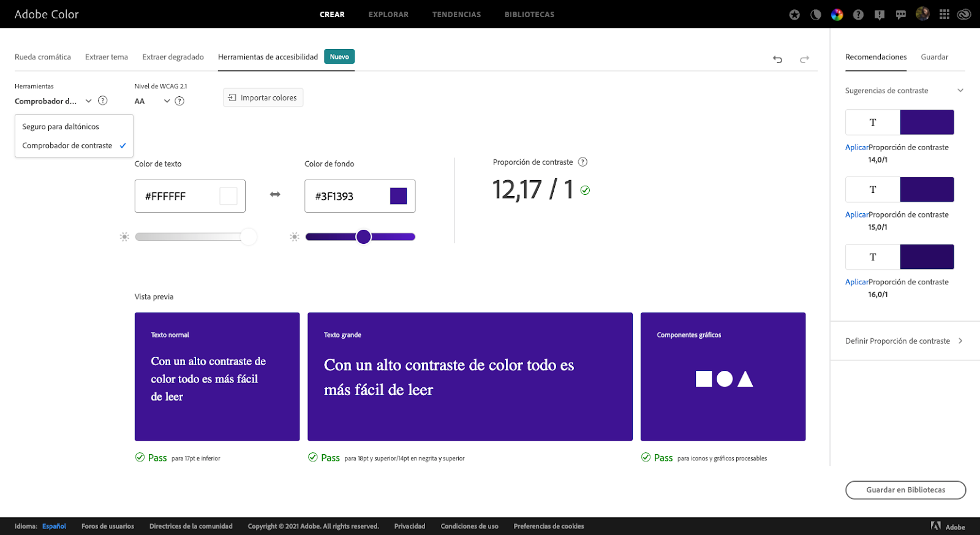Screen dimensions: 980x535
Task: Toggle dark mode moon icon
Action: (816, 15)
